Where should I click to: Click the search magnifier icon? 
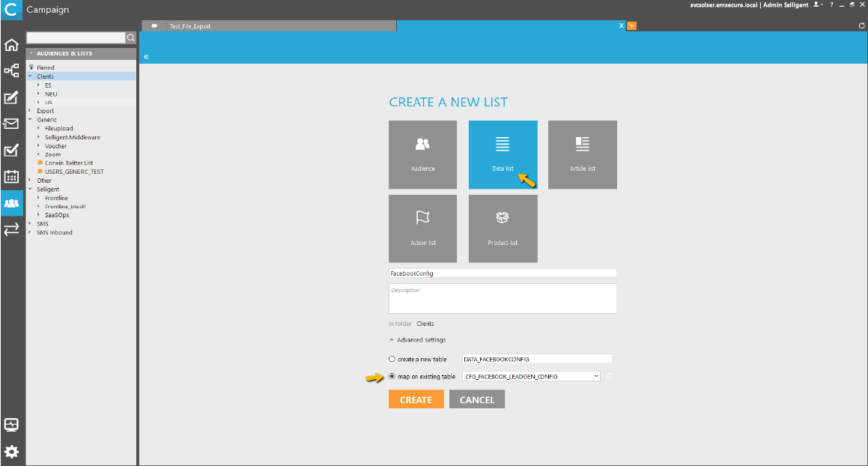(130, 37)
